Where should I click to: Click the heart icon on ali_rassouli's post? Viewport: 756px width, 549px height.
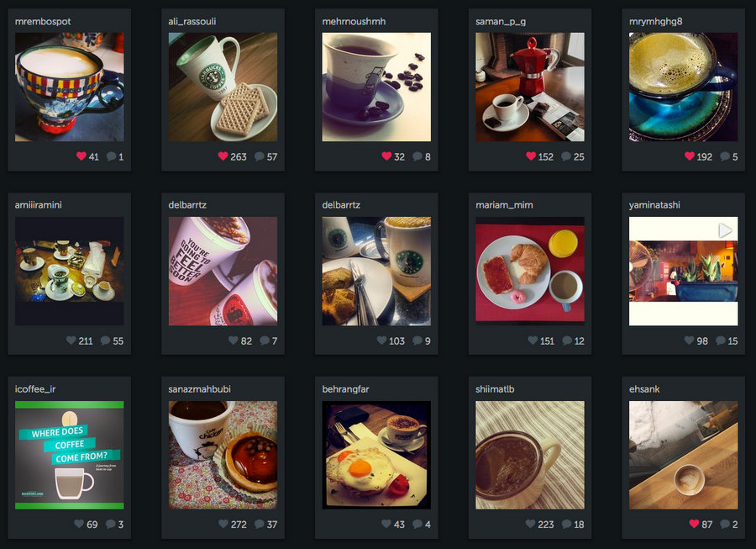(x=223, y=156)
